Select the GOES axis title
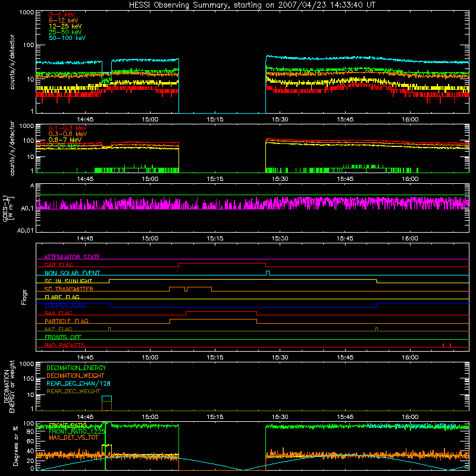Image resolution: width=476 pixels, height=476 pixels. click(x=8, y=208)
